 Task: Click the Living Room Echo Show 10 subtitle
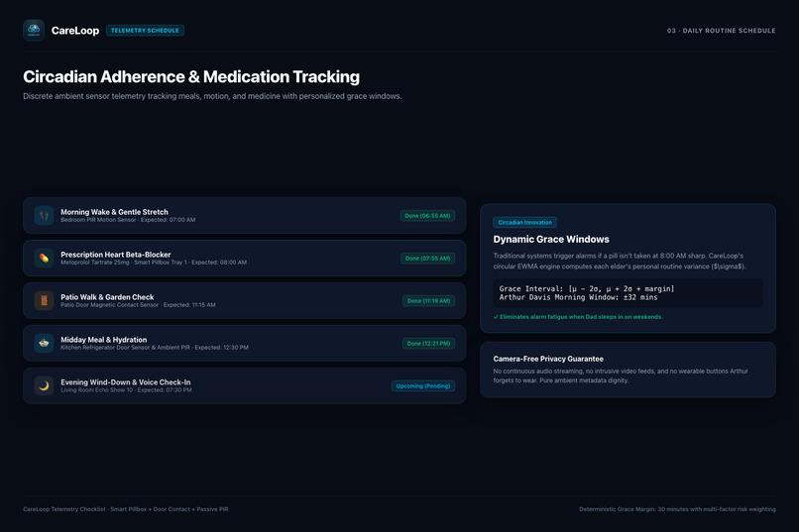[126, 390]
